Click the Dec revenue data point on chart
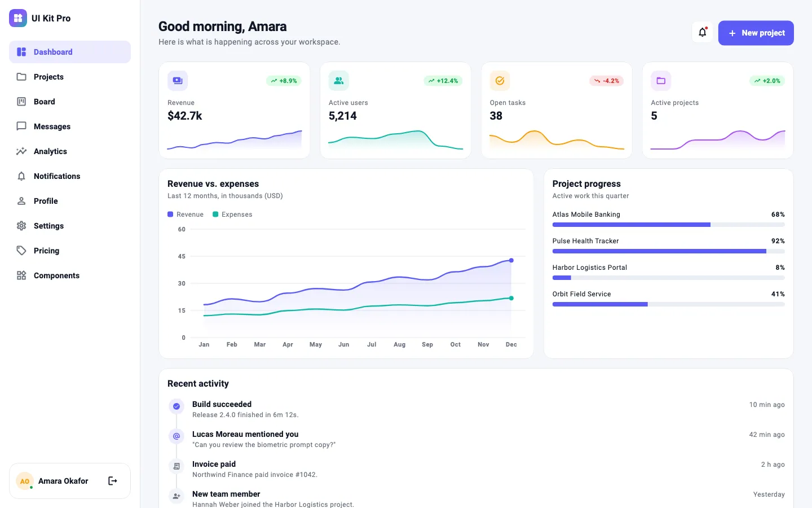 tap(511, 260)
